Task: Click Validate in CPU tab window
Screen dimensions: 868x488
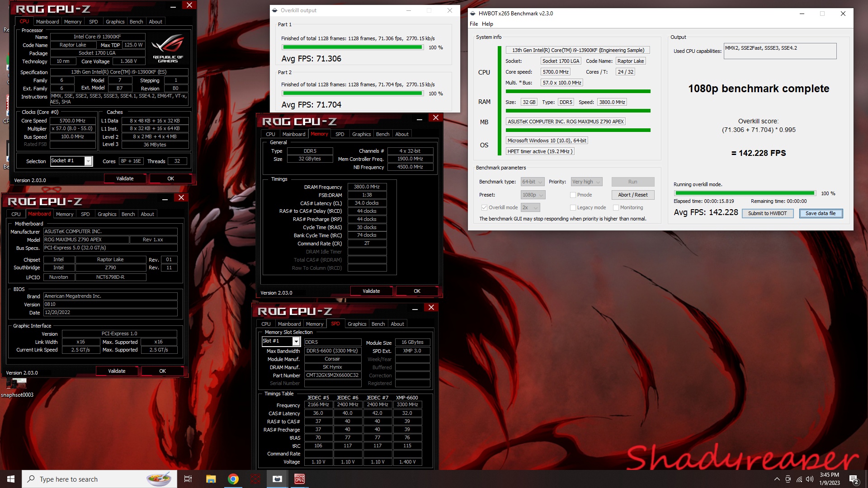Action: click(125, 178)
